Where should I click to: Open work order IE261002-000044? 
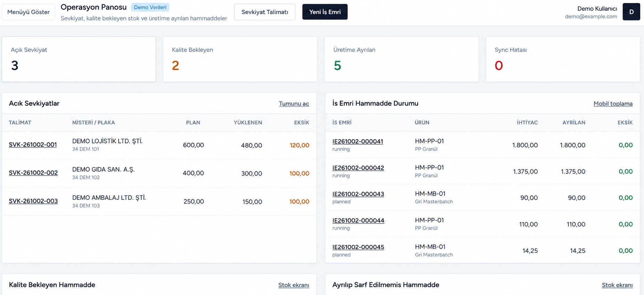[358, 220]
